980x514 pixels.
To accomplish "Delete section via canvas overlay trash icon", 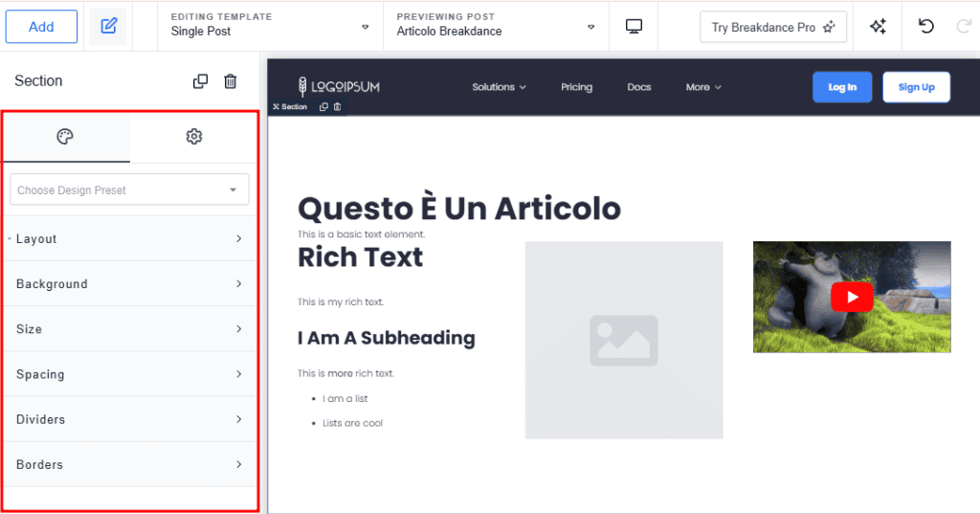I will point(338,107).
